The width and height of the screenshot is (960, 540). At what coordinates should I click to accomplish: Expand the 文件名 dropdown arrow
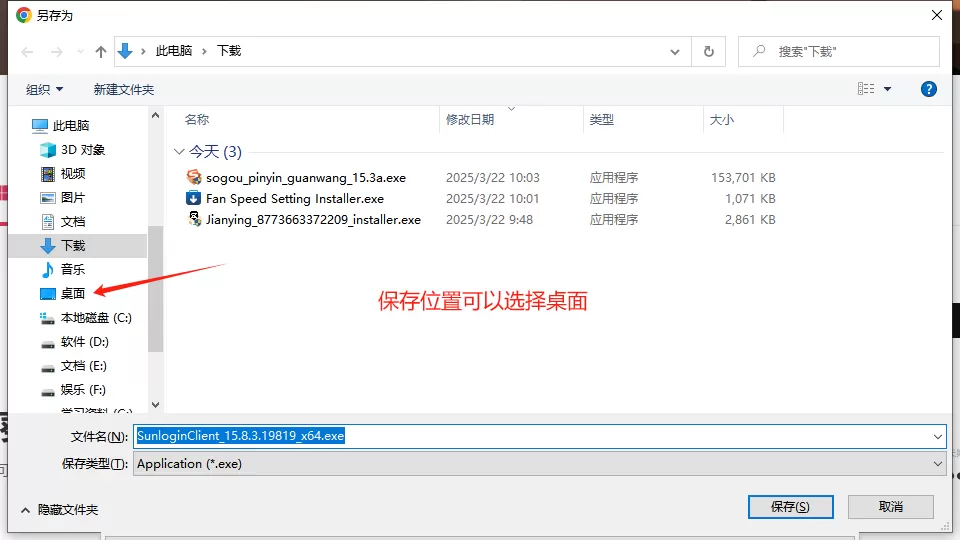click(x=937, y=437)
